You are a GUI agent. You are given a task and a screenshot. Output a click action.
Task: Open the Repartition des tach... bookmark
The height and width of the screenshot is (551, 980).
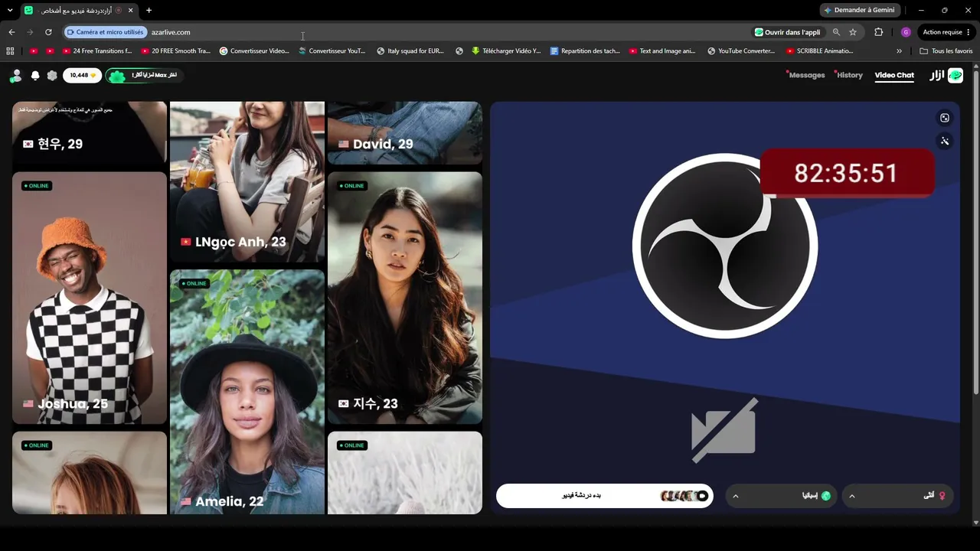pyautogui.click(x=585, y=51)
